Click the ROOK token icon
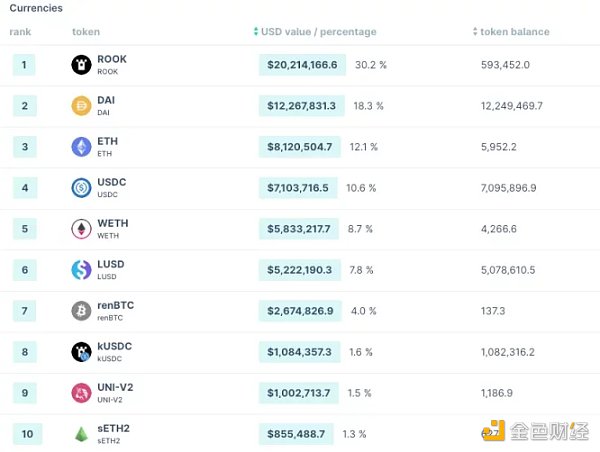The image size is (600, 452). [81, 65]
